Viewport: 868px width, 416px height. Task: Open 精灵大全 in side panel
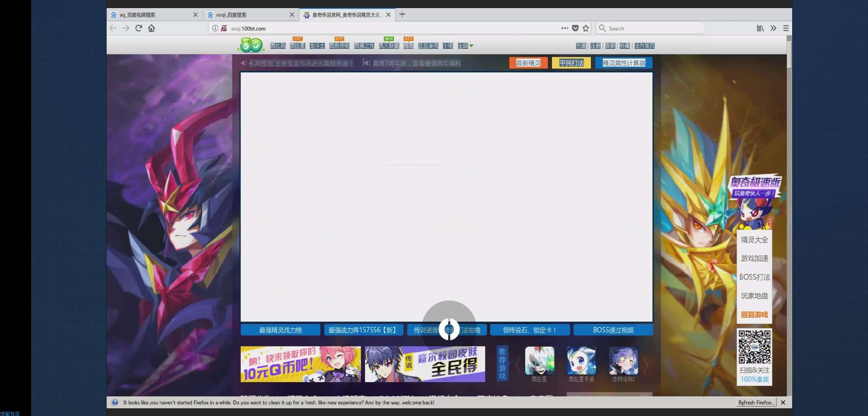point(754,240)
